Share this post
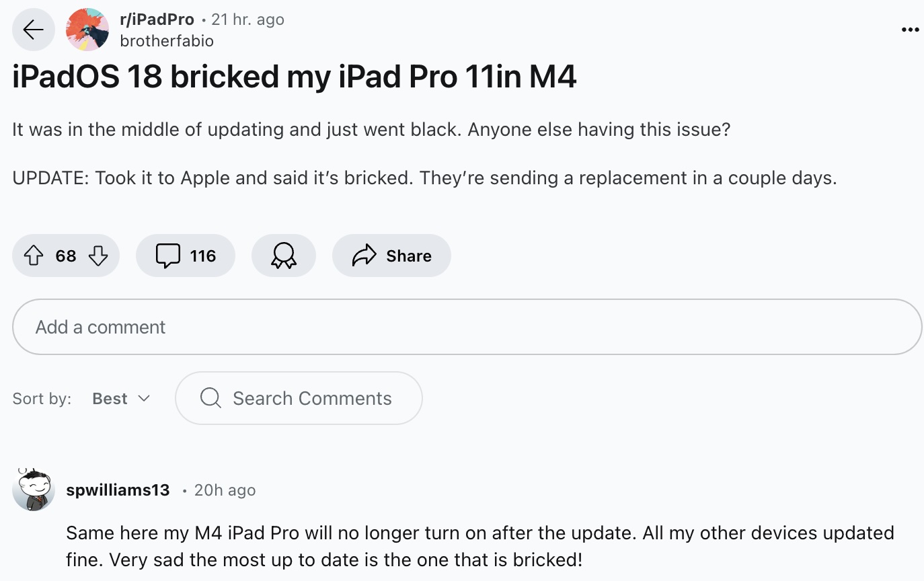The image size is (924, 581). click(x=391, y=256)
